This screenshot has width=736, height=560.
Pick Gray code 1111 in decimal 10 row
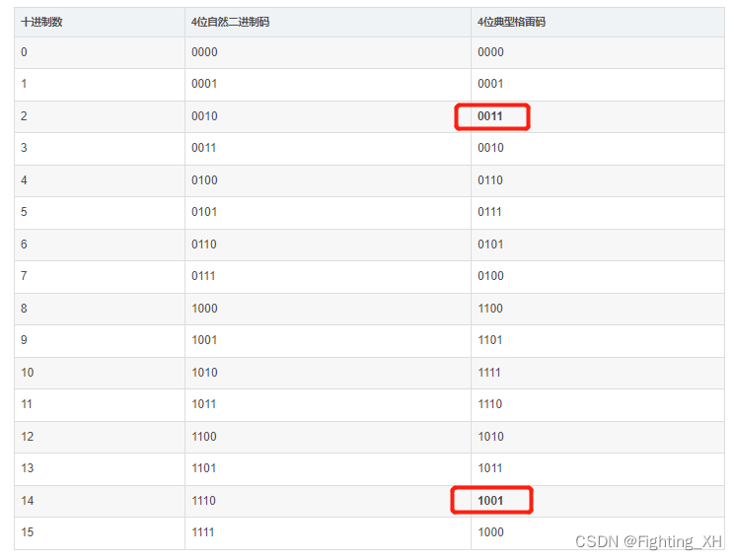(x=489, y=373)
